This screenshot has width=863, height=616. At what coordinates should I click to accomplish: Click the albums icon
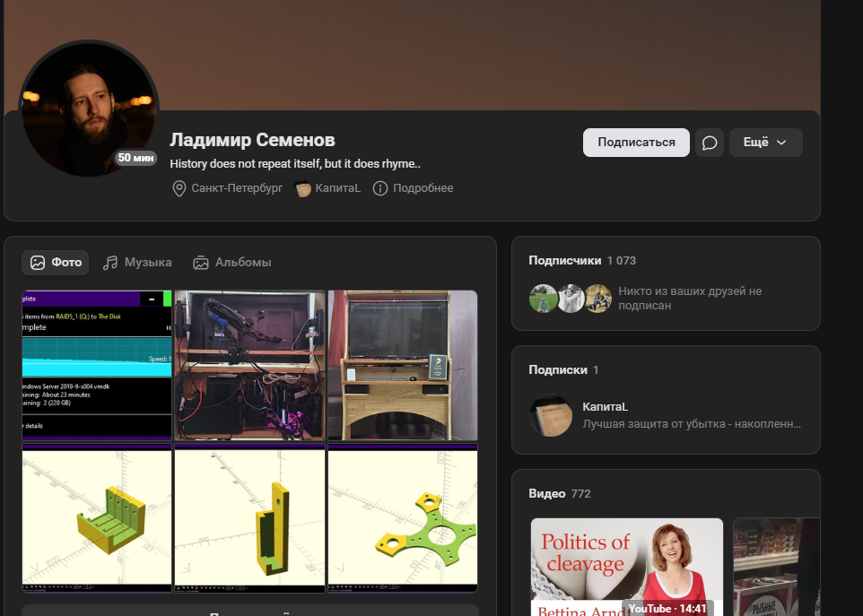tap(201, 263)
